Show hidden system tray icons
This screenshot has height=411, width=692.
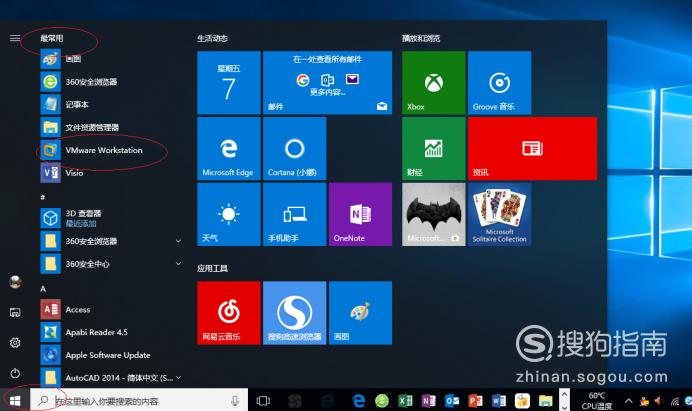[x=628, y=401]
